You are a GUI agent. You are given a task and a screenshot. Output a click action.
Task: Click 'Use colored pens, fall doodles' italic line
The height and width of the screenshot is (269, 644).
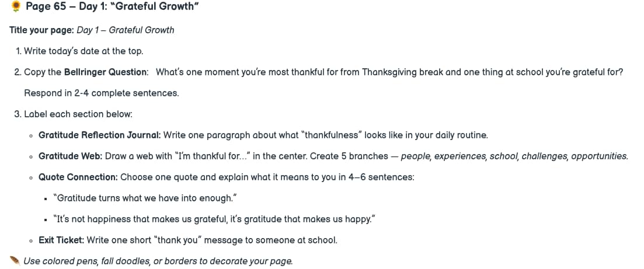158,261
